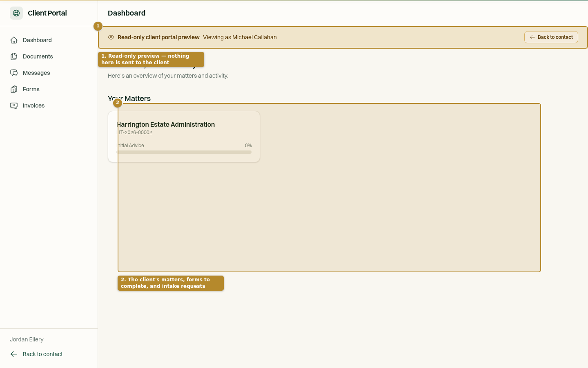Open Documents in the sidebar
Viewport: 588px width, 368px height.
(x=49, y=56)
